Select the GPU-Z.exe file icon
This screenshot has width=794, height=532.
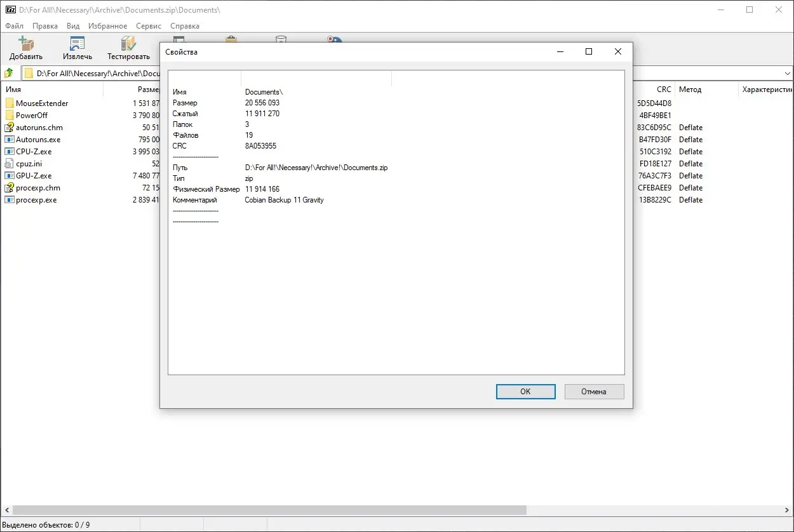pos(10,176)
